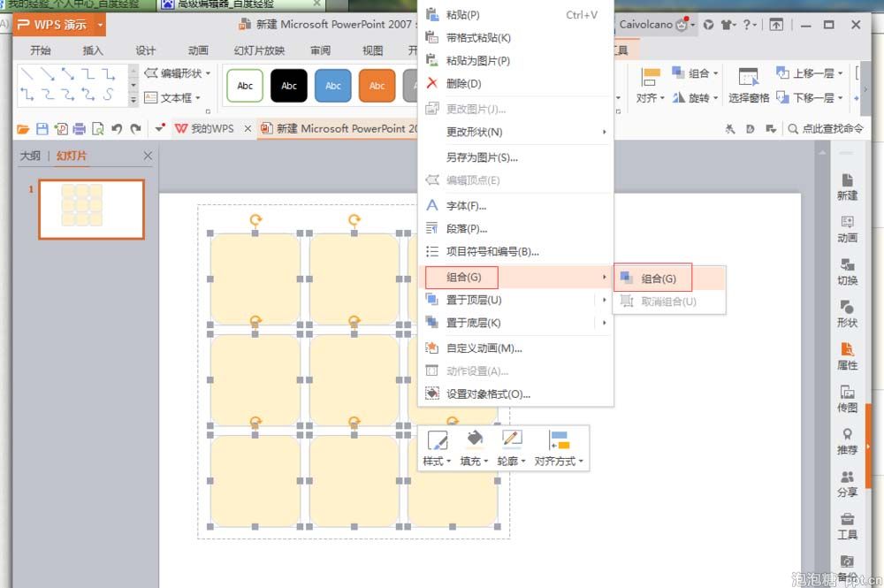Viewport: 884px width, 588px height.
Task: Expand the 样式 dropdown arrow
Action: pos(449,462)
